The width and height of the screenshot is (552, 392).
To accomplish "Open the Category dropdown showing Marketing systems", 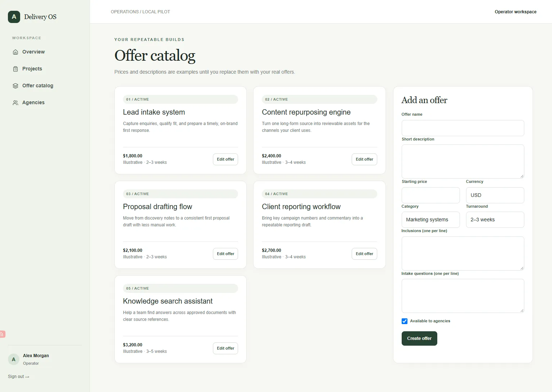I will pos(430,220).
